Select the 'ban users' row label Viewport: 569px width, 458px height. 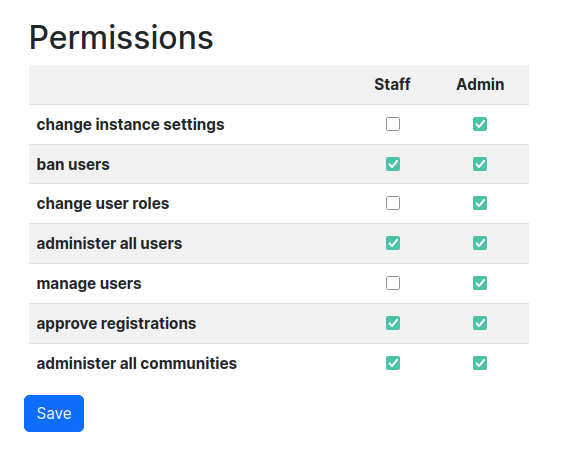[x=73, y=164]
